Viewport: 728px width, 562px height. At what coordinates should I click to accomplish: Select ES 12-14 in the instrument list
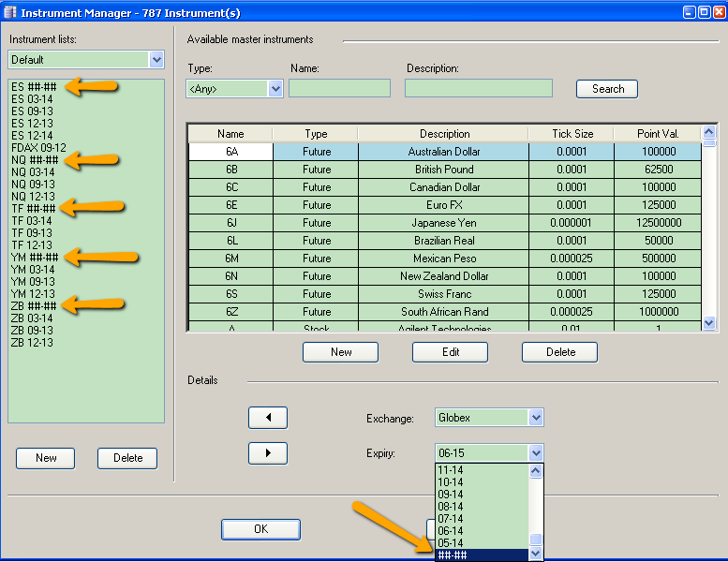[x=32, y=136]
